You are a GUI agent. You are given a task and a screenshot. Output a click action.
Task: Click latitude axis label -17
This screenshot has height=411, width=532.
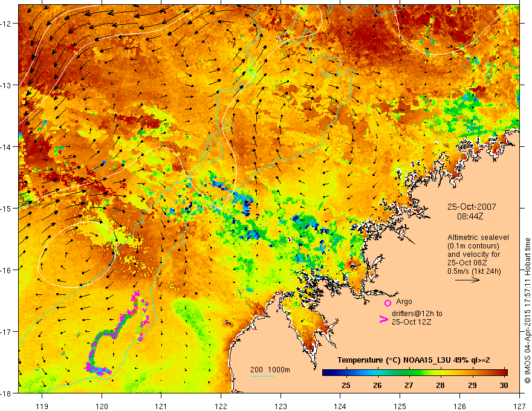coord(7,332)
